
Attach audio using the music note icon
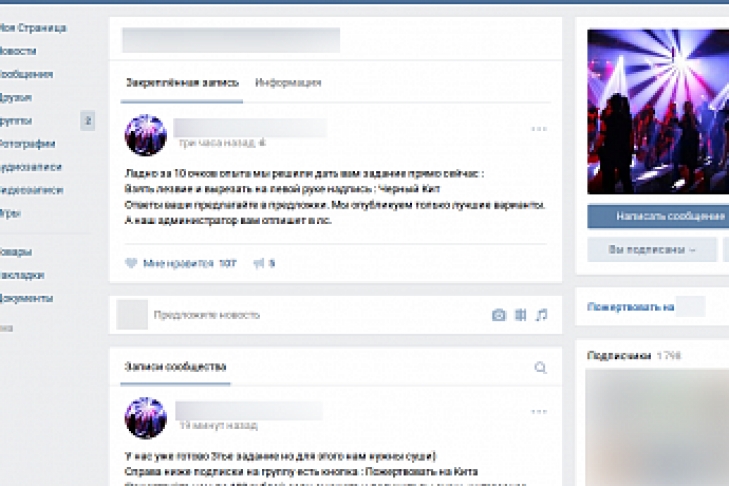pos(541,315)
